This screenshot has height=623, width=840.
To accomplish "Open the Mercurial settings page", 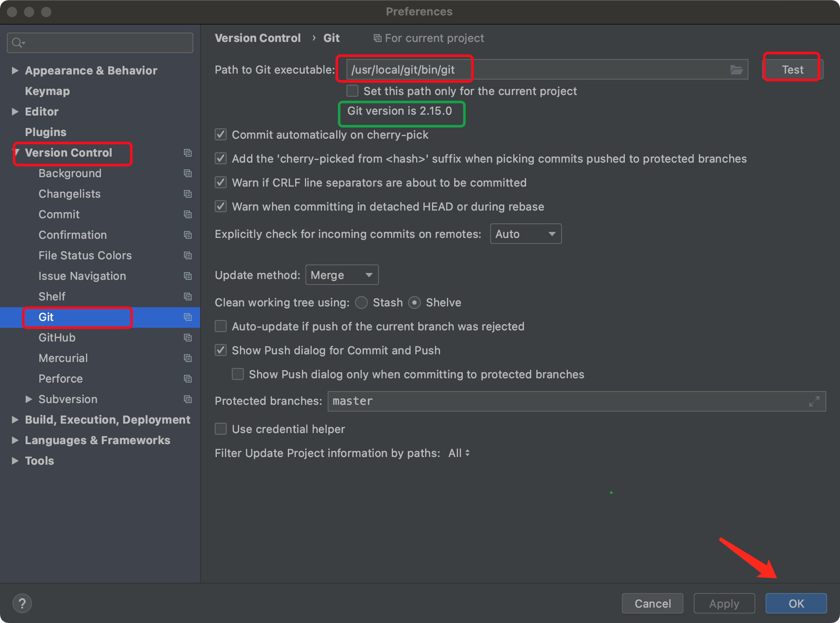I will [63, 358].
